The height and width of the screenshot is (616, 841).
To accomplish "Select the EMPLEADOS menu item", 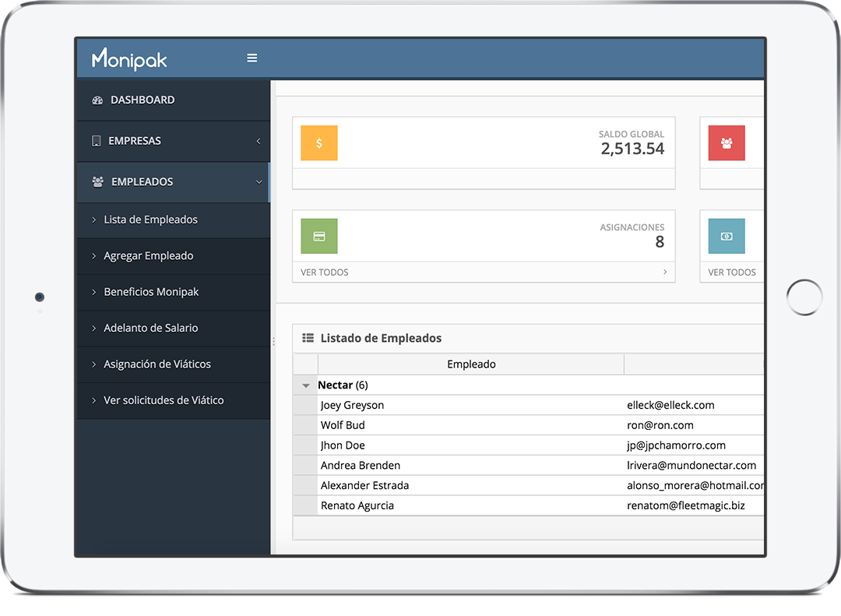I will [173, 182].
